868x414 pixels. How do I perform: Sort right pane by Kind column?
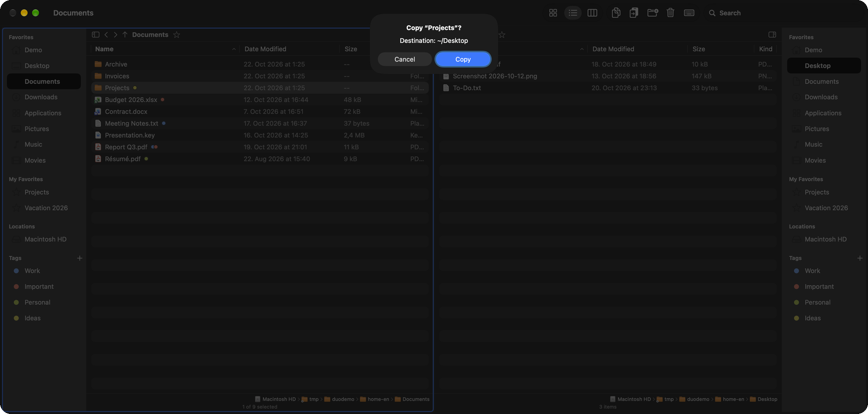coord(765,49)
